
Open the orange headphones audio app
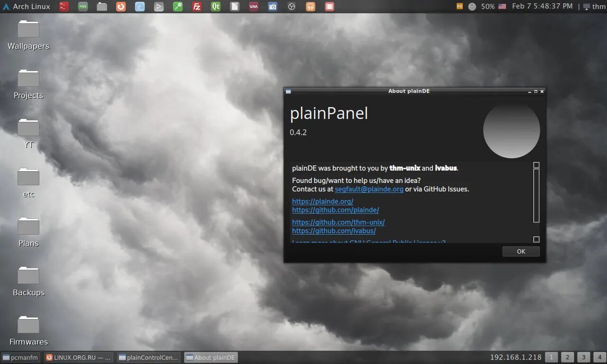(x=311, y=7)
